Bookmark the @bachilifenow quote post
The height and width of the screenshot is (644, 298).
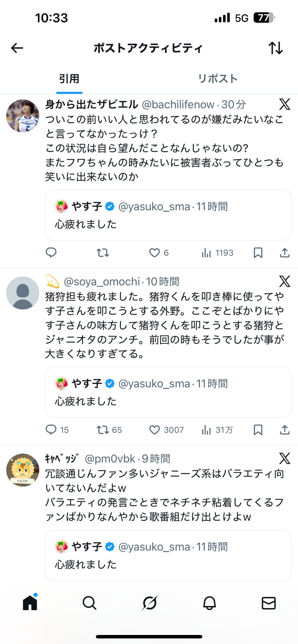click(258, 253)
